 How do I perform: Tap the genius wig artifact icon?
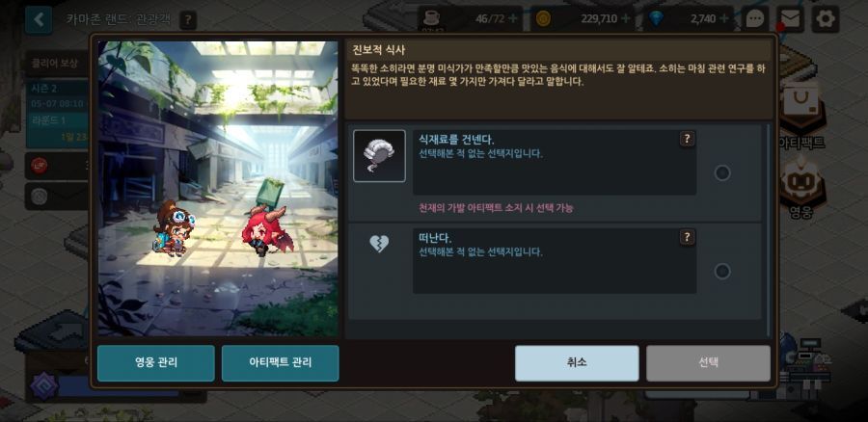coord(379,156)
